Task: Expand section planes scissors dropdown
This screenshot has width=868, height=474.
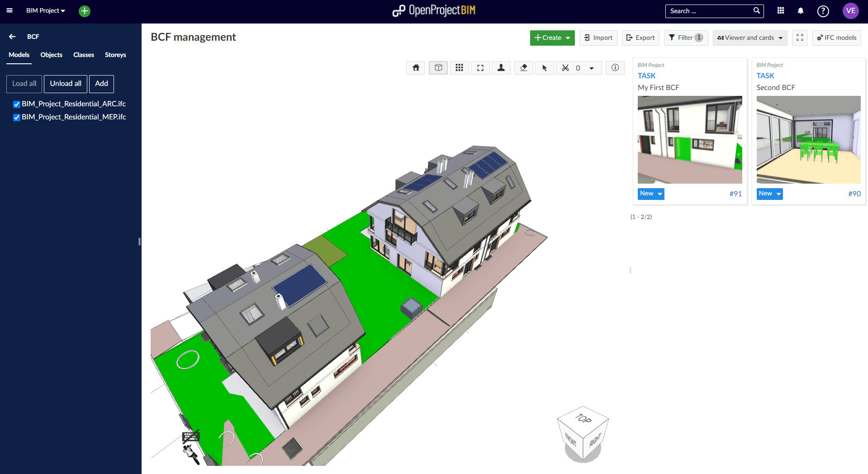Action: pyautogui.click(x=591, y=68)
